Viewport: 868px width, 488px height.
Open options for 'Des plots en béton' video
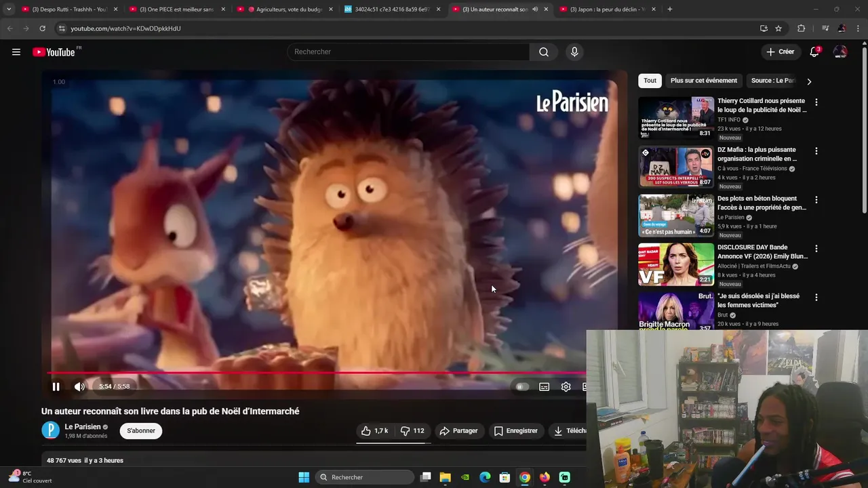[x=816, y=200]
